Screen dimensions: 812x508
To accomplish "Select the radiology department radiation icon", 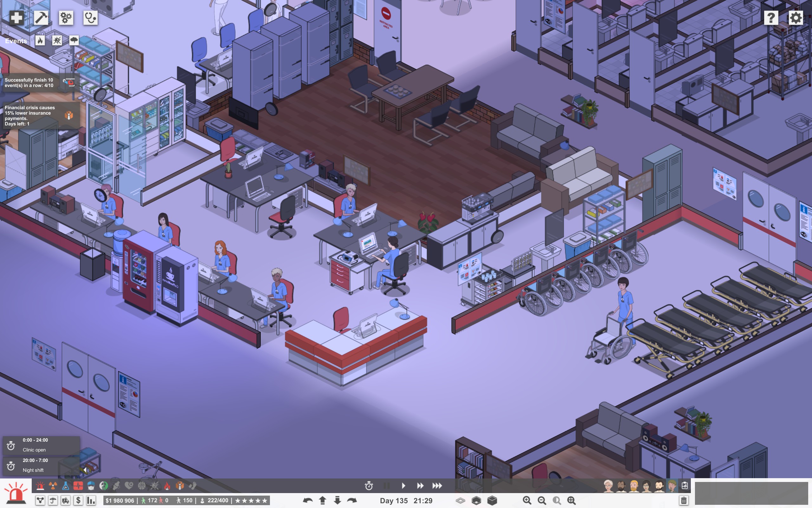I will pyautogui.click(x=53, y=485).
